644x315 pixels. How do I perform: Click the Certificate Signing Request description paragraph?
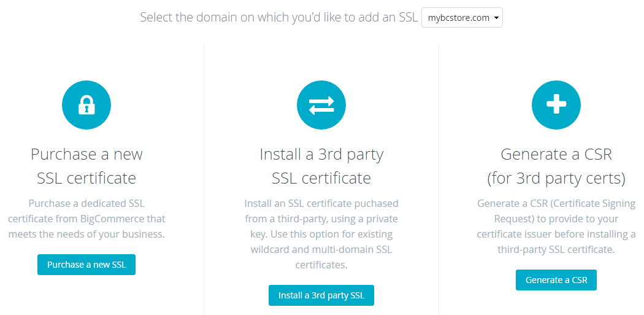pos(556,226)
